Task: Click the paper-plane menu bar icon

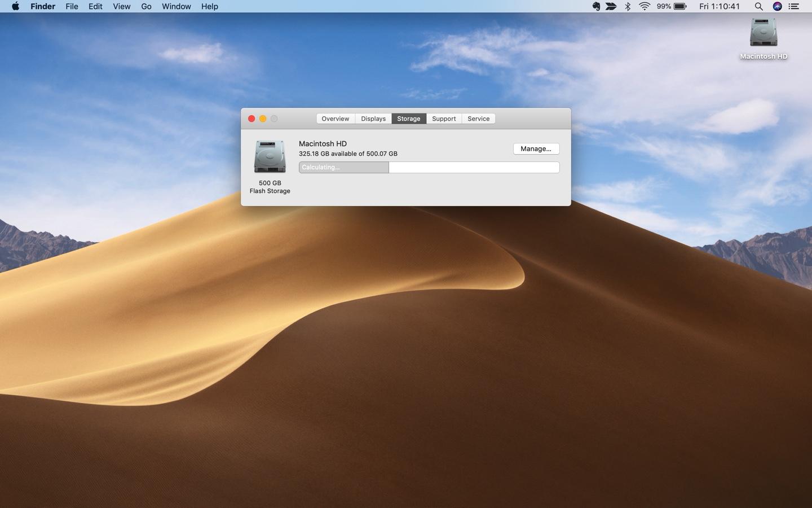Action: [x=611, y=6]
